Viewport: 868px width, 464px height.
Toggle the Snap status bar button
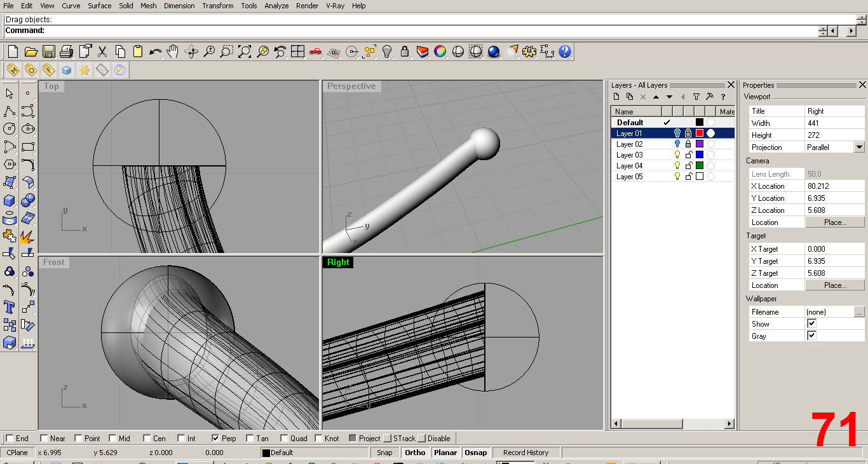pos(384,453)
